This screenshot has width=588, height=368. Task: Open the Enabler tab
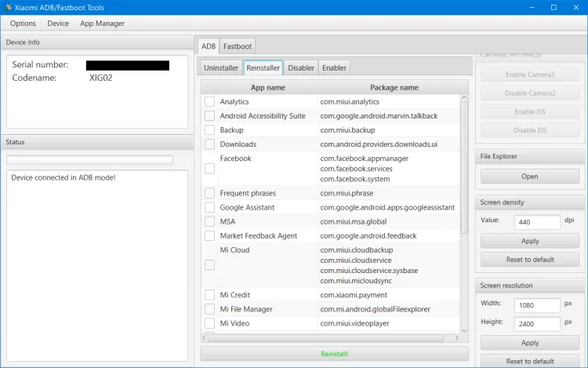coord(334,67)
